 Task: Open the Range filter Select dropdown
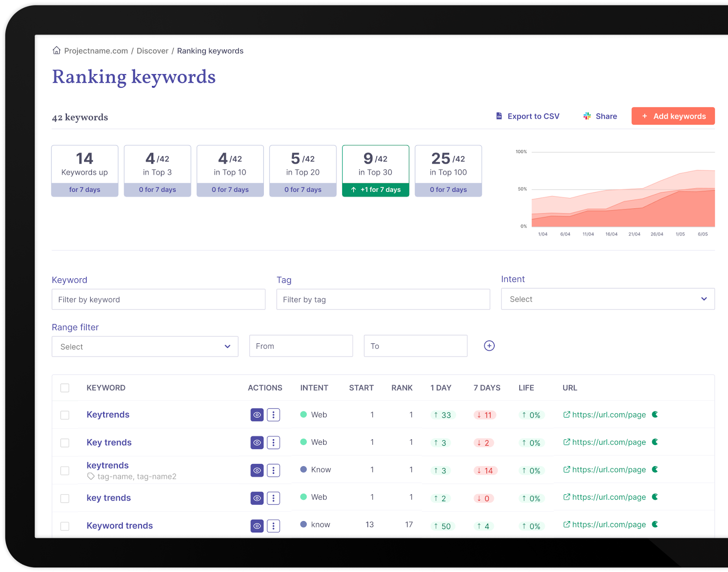pyautogui.click(x=145, y=346)
